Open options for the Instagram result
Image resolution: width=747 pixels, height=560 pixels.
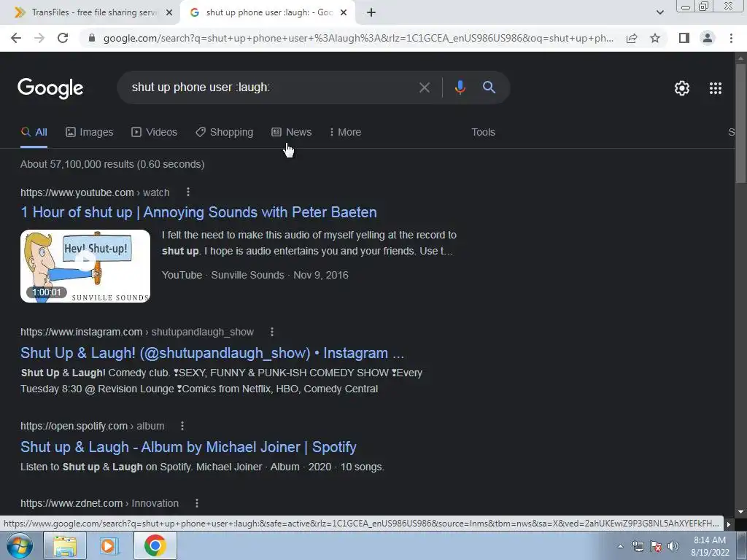click(272, 332)
